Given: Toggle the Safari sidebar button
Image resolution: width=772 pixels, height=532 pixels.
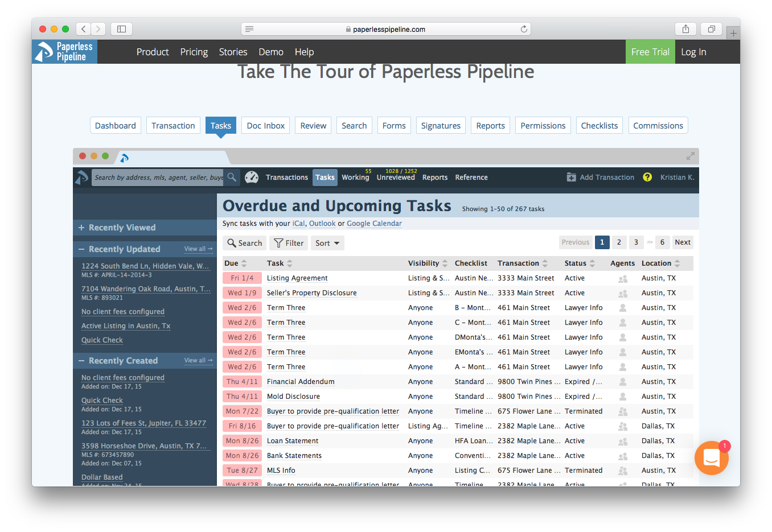Looking at the screenshot, I should pos(121,29).
